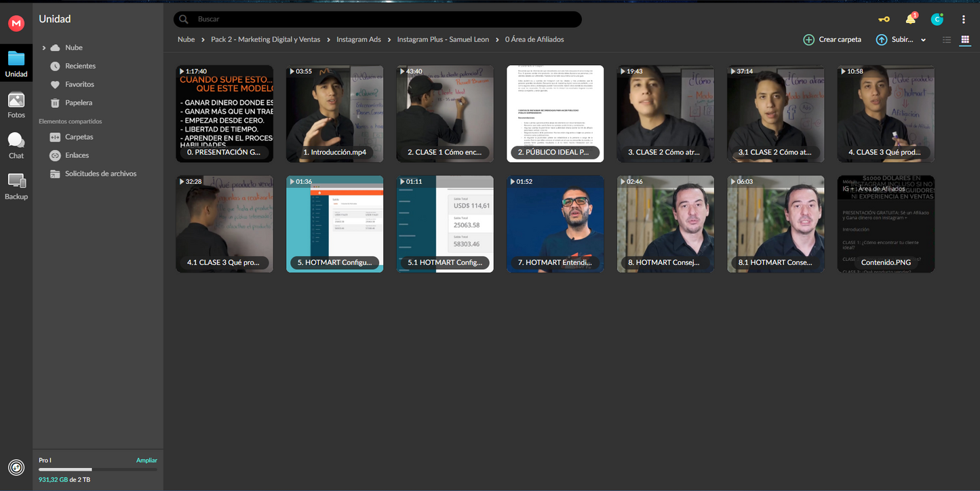Go to Nube breadcrumb

click(186, 39)
